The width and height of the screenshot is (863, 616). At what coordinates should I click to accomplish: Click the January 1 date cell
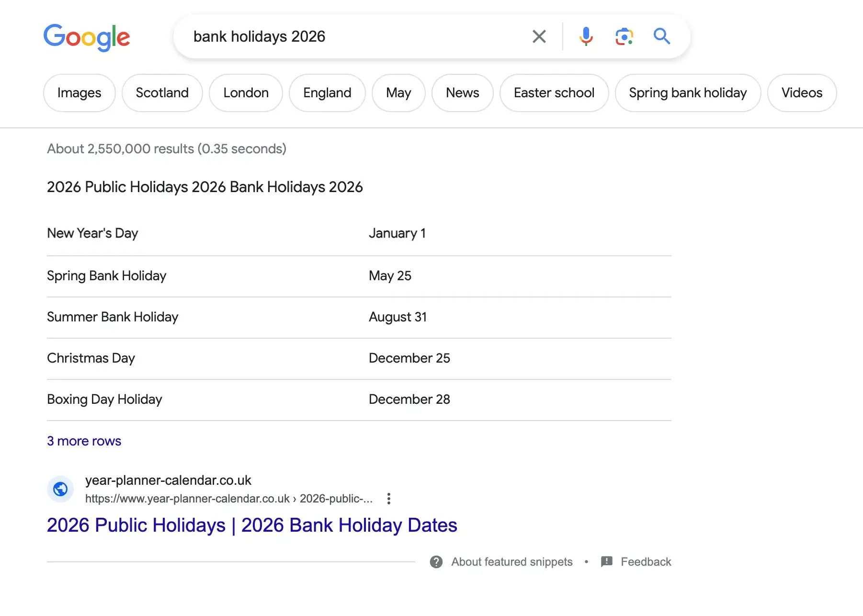click(397, 233)
